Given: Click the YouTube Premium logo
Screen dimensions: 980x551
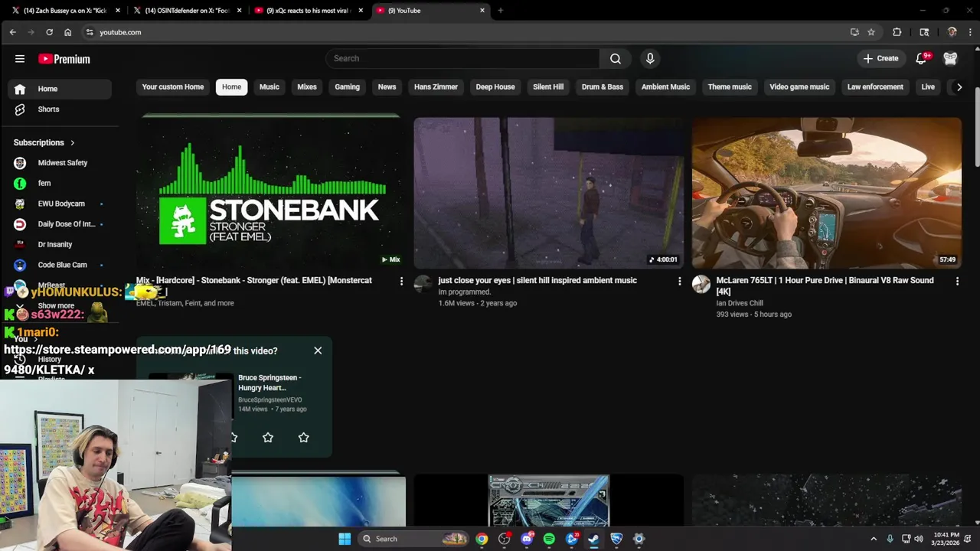Looking at the screenshot, I should tap(64, 59).
